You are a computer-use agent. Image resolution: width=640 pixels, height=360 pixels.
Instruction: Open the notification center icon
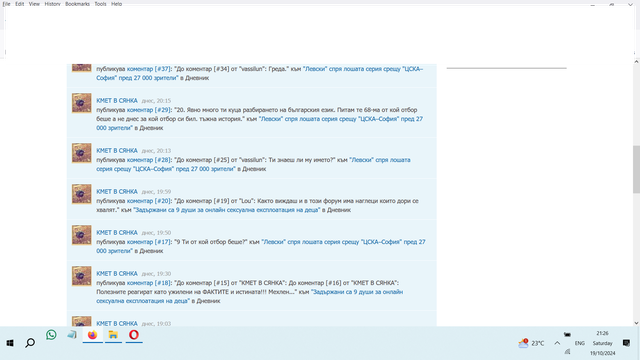tap(627, 343)
